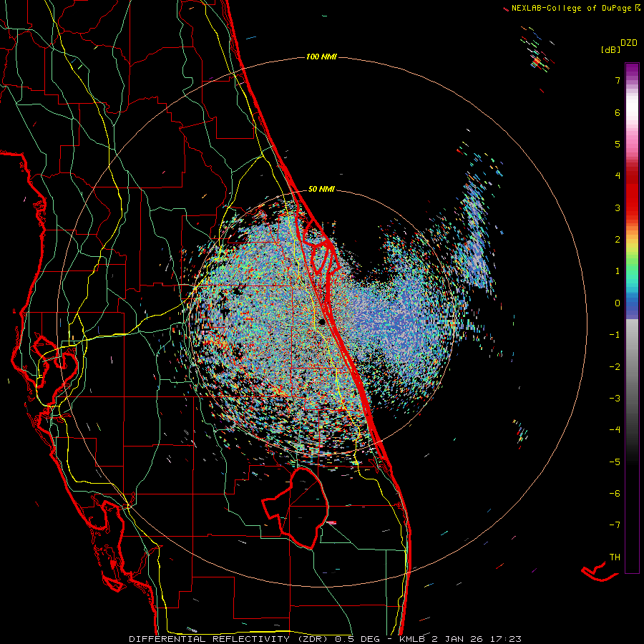Click the 5 value on the color scale
Image resolution: width=644 pixels, height=644 pixels.
click(x=618, y=144)
